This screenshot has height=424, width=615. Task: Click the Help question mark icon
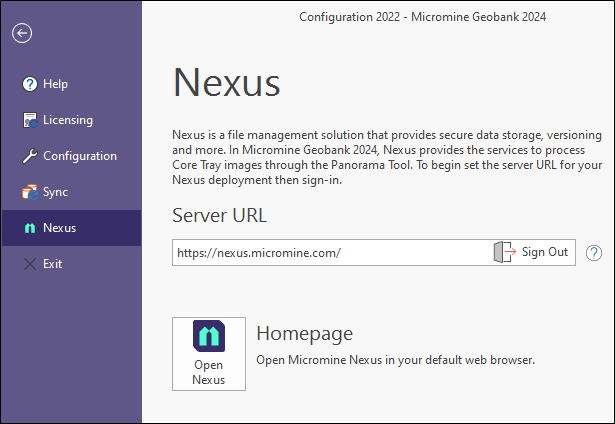tap(30, 84)
